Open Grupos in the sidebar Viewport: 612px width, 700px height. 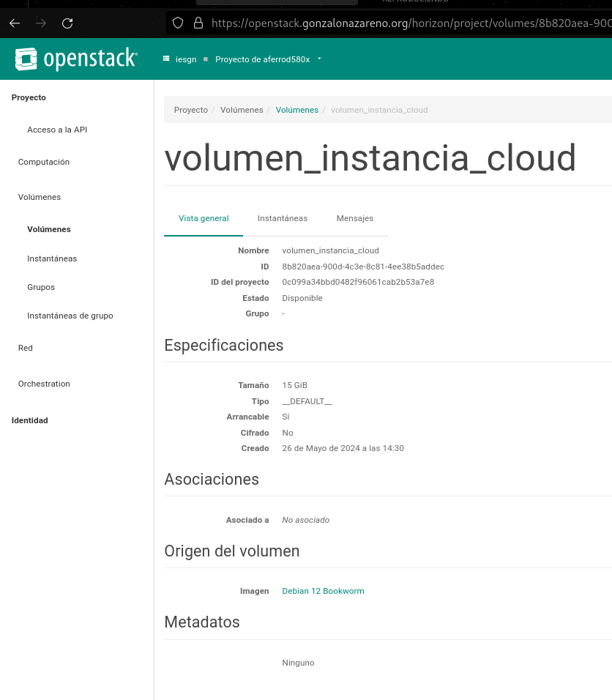click(x=41, y=287)
